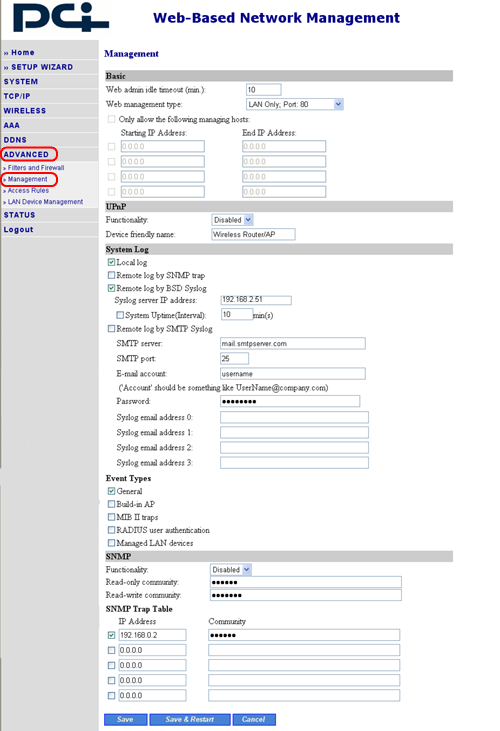This screenshot has height=731, width=500.
Task: Toggle the General event type checkbox
Action: (111, 491)
